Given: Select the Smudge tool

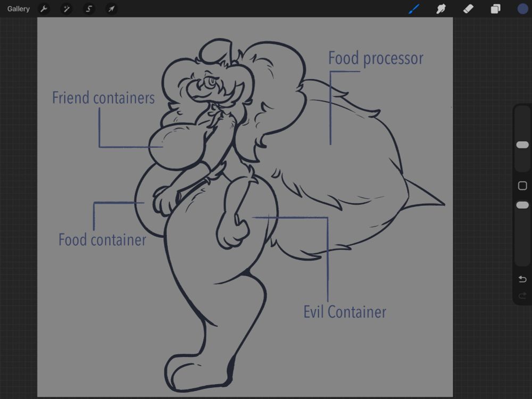Looking at the screenshot, I should (x=440, y=9).
